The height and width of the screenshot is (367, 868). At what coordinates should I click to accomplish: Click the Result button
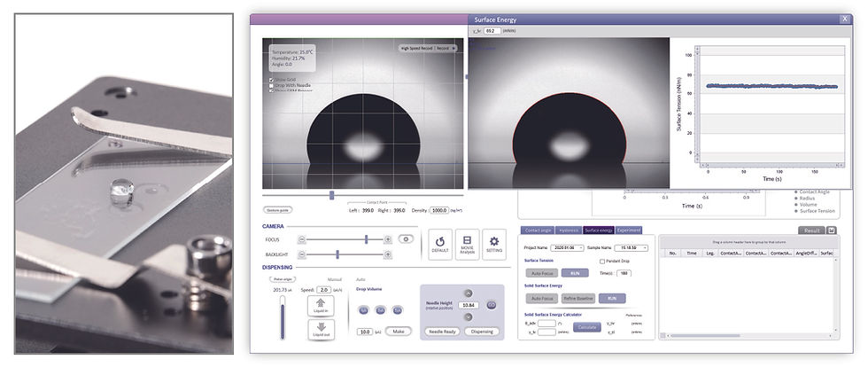coord(811,230)
